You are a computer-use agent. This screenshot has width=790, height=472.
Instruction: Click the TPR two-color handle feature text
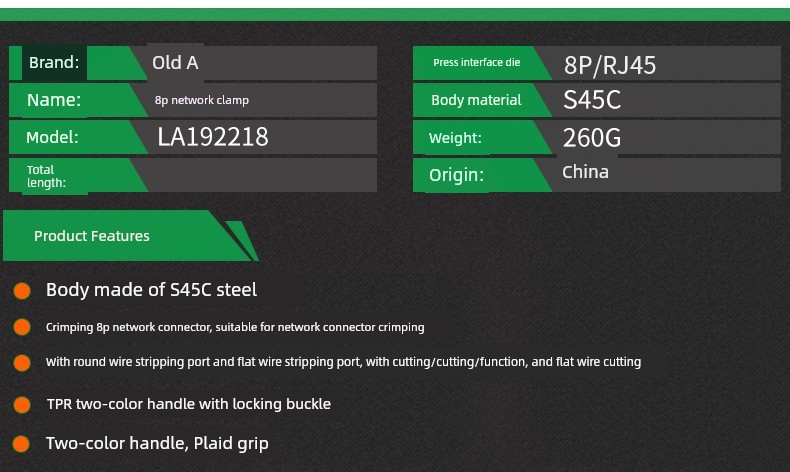click(x=189, y=404)
